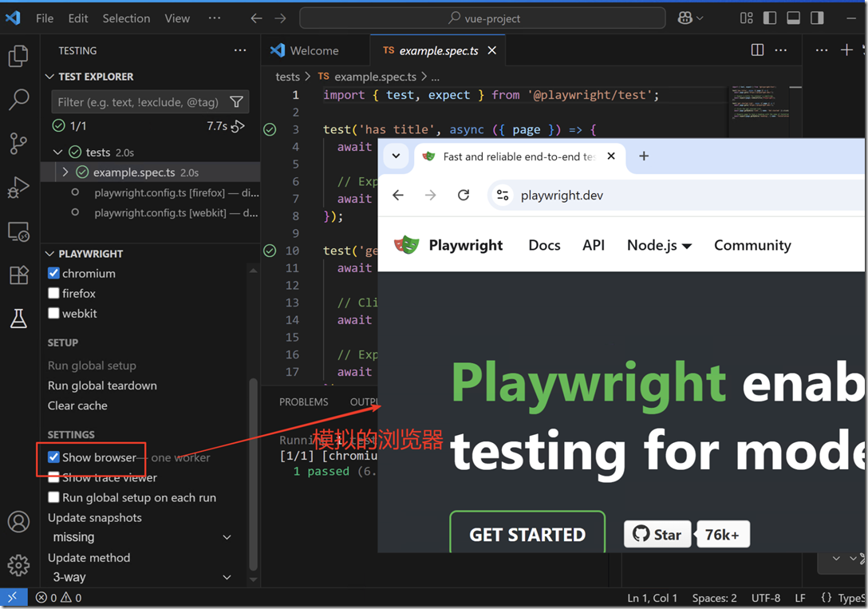Open Source Control view
This screenshot has width=868, height=609.
point(18,144)
